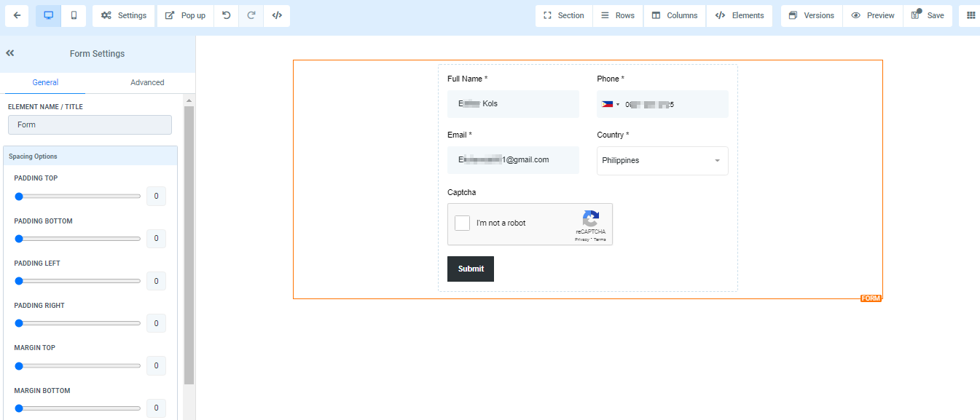The height and width of the screenshot is (420, 980).
Task: Click the Padding Top slider handle
Action: (x=19, y=197)
